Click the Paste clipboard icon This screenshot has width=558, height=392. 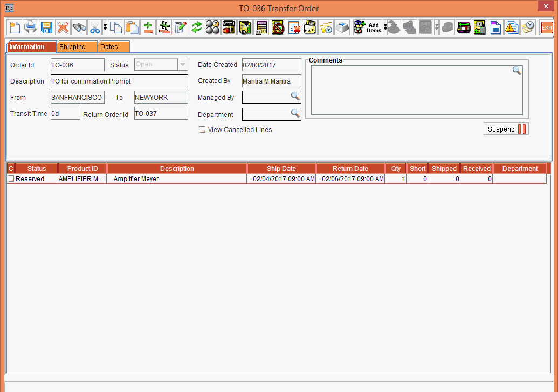point(132,27)
